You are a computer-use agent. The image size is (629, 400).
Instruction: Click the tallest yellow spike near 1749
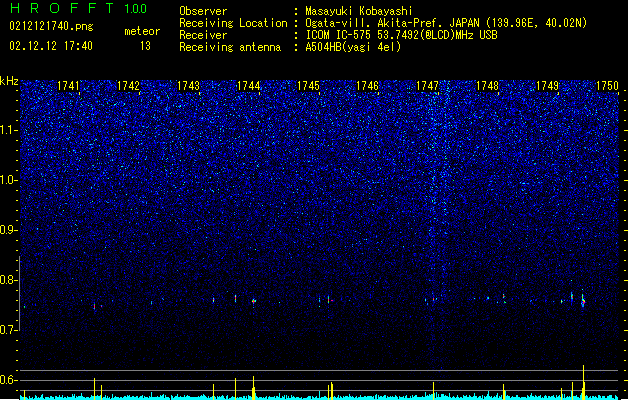pyautogui.click(x=583, y=382)
